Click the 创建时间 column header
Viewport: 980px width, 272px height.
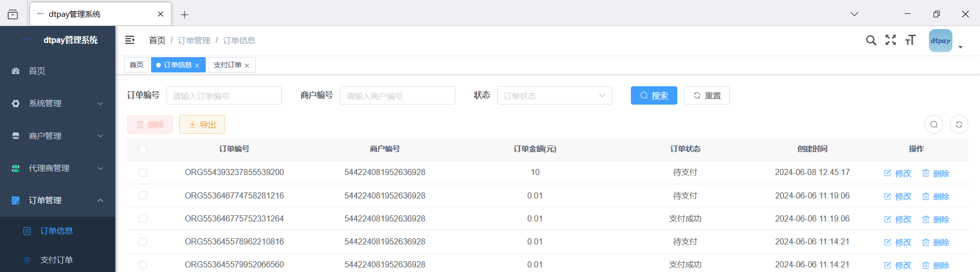pos(813,149)
